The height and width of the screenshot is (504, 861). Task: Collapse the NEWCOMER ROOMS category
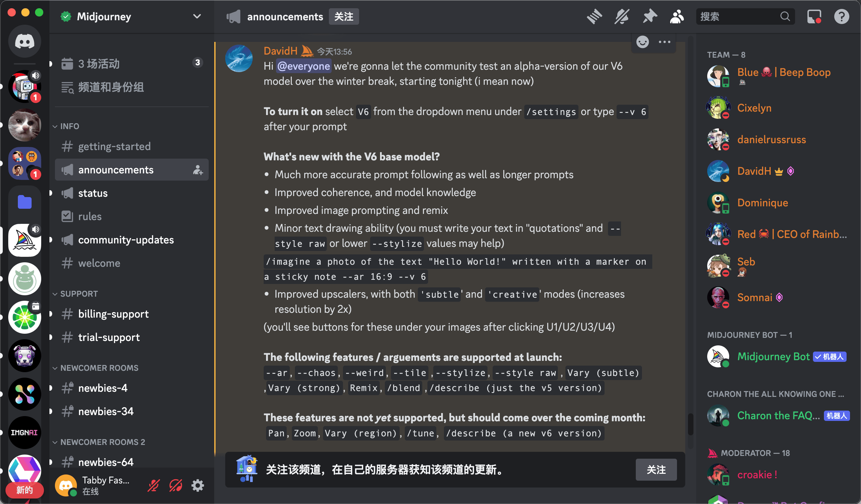tap(96, 368)
